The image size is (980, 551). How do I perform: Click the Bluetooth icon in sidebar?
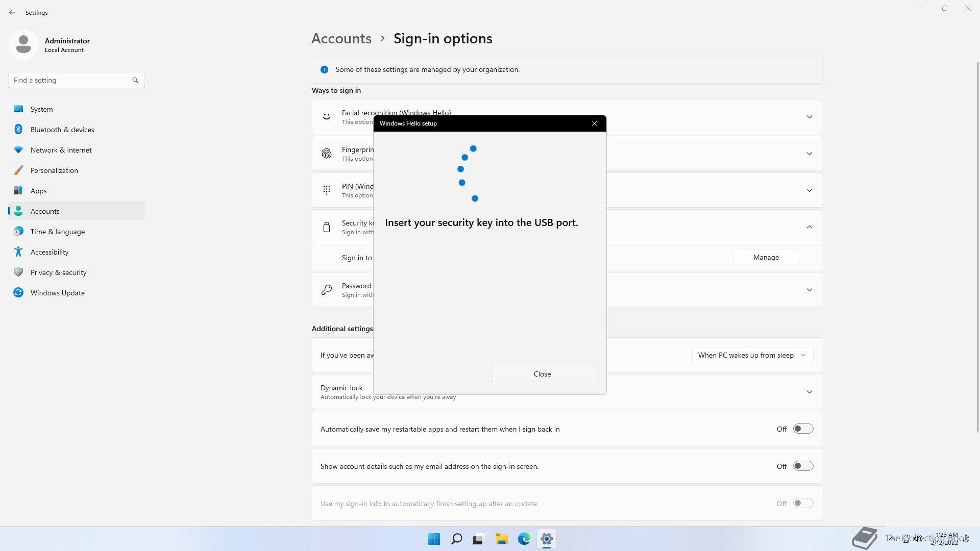18,129
